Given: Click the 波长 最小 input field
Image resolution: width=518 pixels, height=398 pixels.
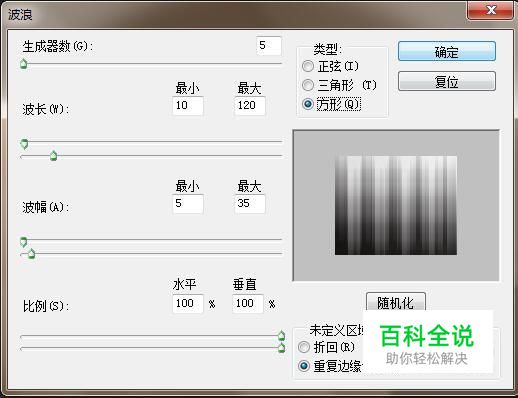Looking at the screenshot, I should point(188,106).
